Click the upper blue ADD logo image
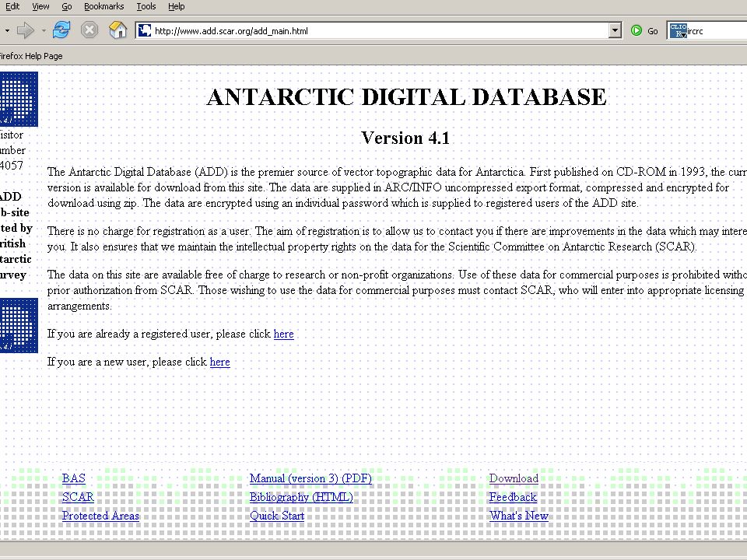The height and width of the screenshot is (560, 747). point(19,99)
